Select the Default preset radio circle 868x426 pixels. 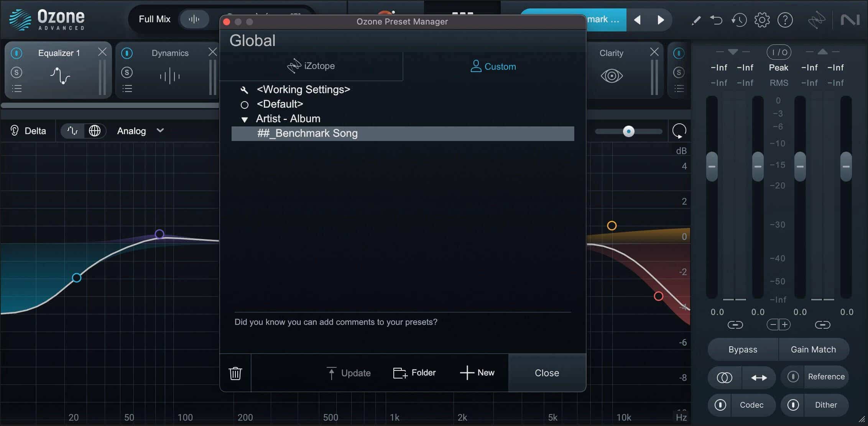pyautogui.click(x=245, y=105)
